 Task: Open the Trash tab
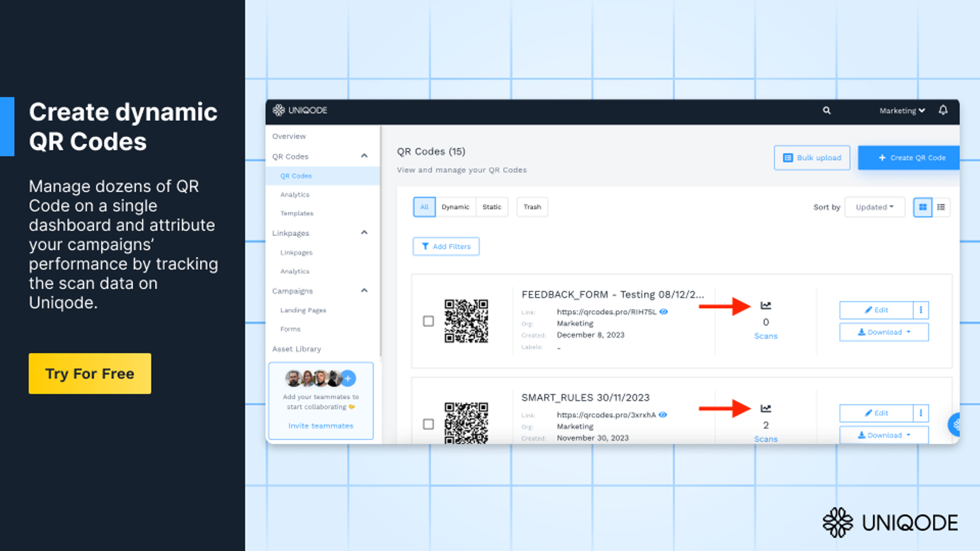pos(532,207)
